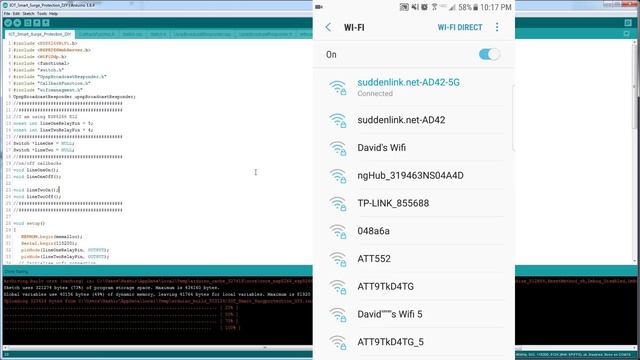Tap Wi-Fi signal icon beside 048a6a
640x360 pixels.
click(338, 231)
